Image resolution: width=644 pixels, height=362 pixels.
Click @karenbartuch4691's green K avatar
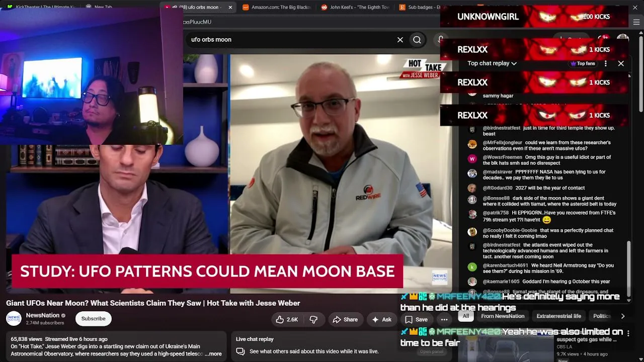pyautogui.click(x=472, y=267)
